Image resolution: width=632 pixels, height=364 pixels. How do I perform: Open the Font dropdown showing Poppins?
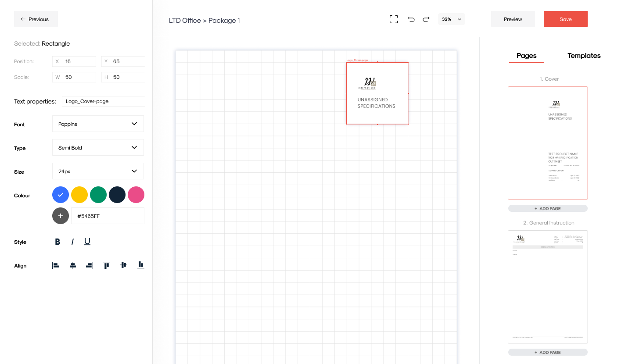click(97, 124)
